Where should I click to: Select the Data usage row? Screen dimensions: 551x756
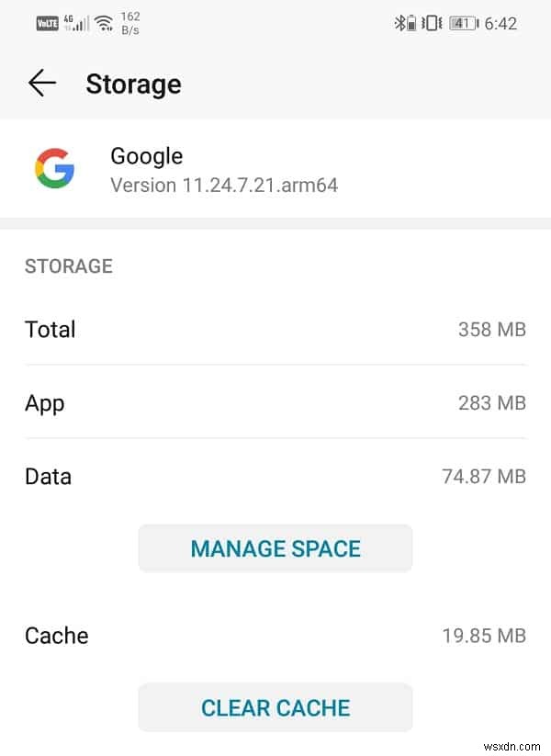coord(275,476)
